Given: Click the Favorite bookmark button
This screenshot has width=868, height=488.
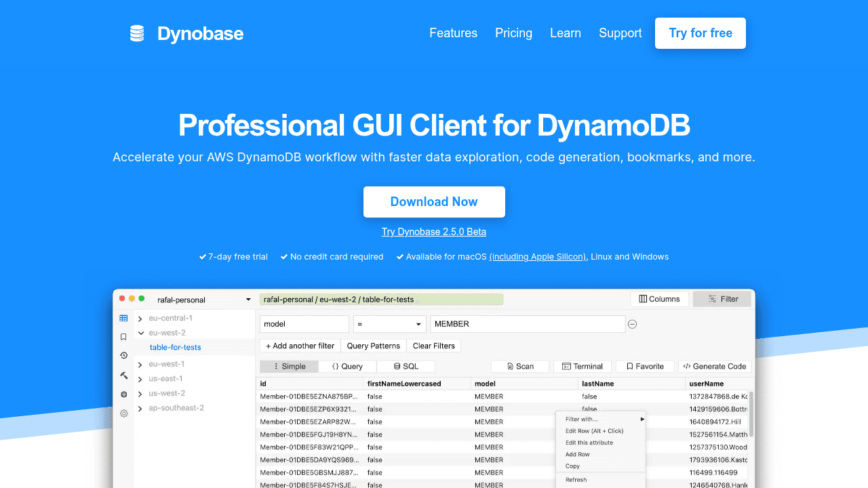Looking at the screenshot, I should [x=645, y=366].
